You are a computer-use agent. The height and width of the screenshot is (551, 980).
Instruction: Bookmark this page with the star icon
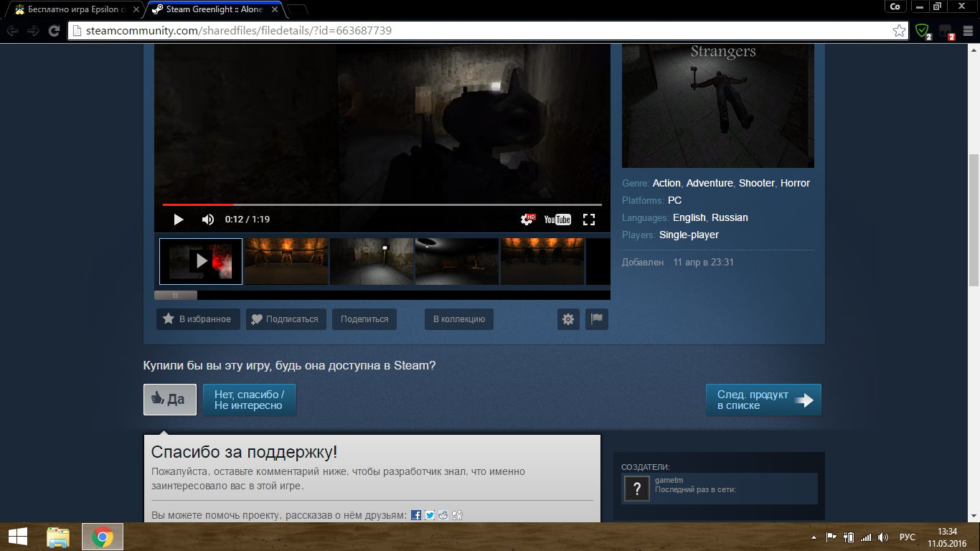(899, 31)
